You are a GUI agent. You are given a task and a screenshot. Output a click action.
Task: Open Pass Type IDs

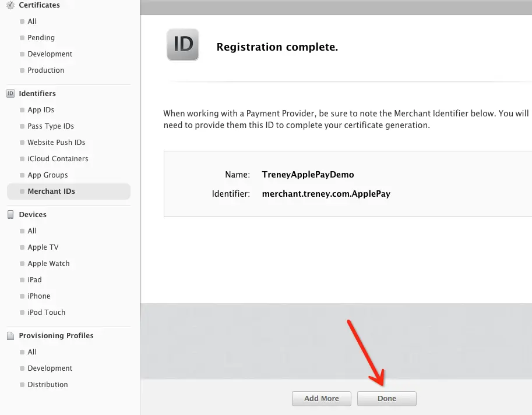tap(51, 126)
